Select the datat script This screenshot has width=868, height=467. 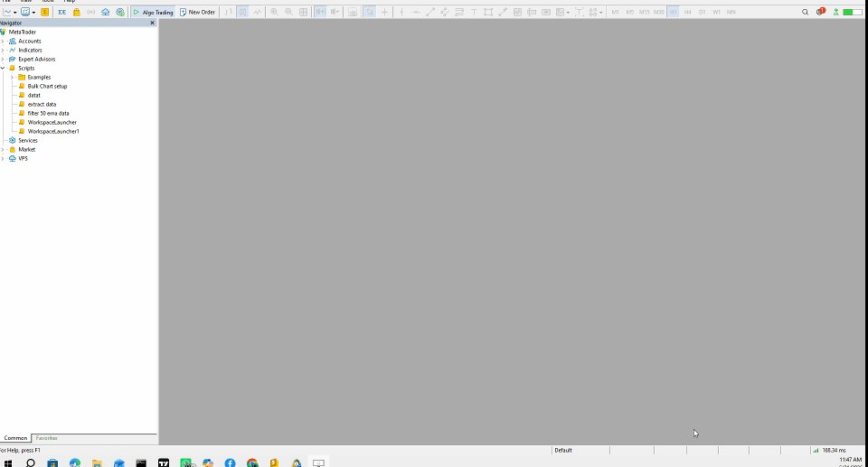click(x=33, y=95)
